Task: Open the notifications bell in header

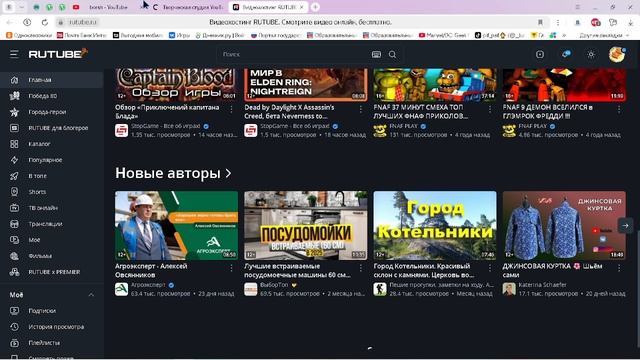Action: 566,54
